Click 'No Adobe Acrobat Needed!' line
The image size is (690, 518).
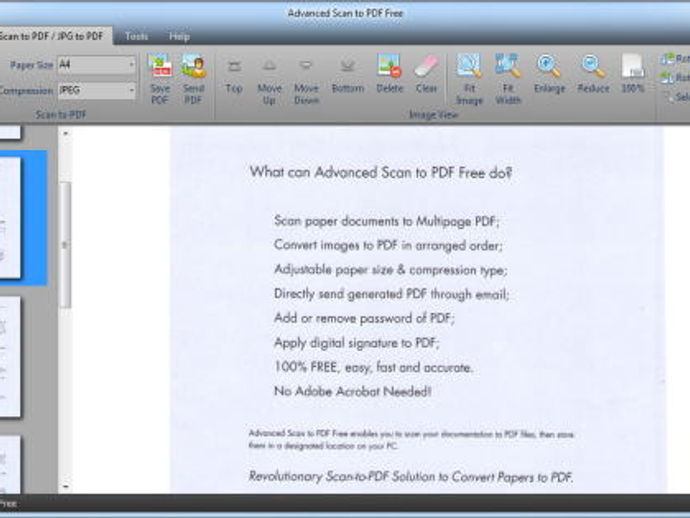[352, 391]
